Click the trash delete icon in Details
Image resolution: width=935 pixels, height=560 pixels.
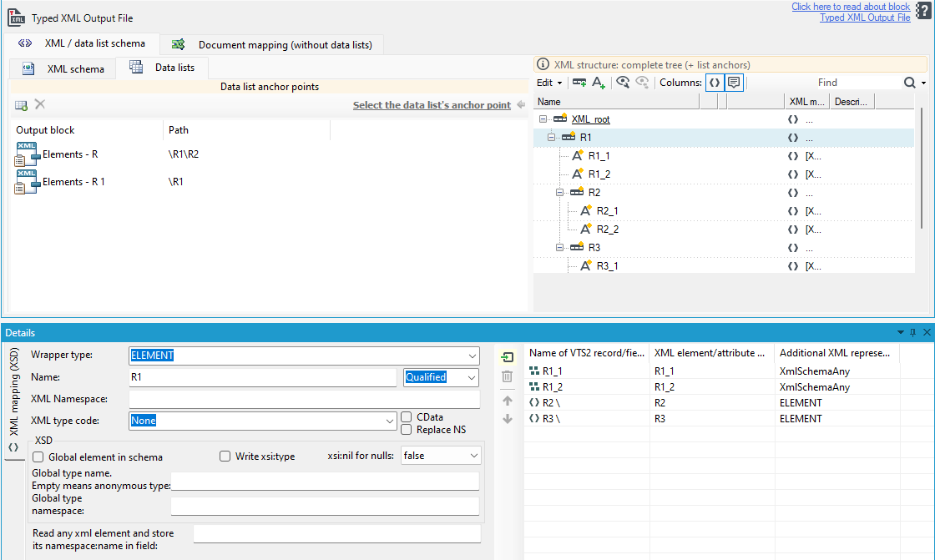click(x=507, y=376)
